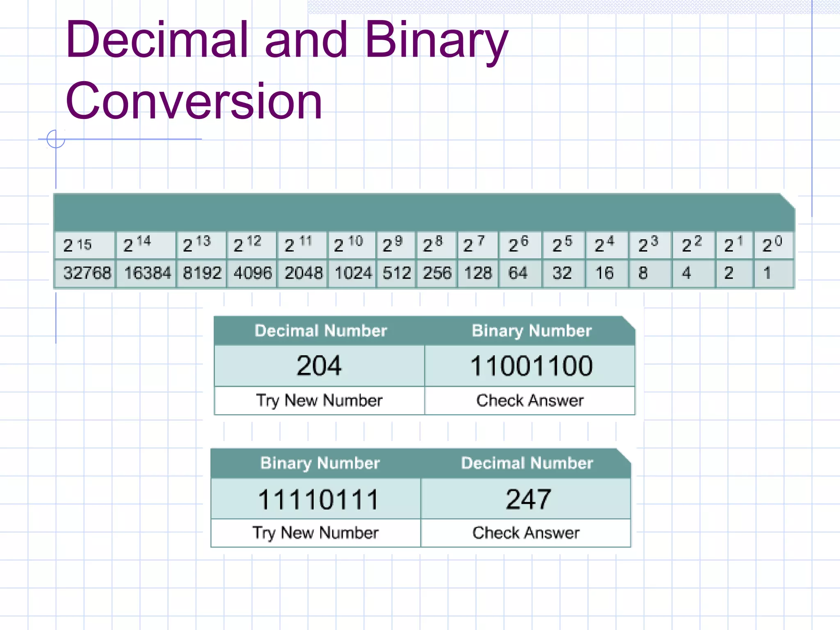
Task: Click the 2 to the power 15 cell
Action: (85, 245)
